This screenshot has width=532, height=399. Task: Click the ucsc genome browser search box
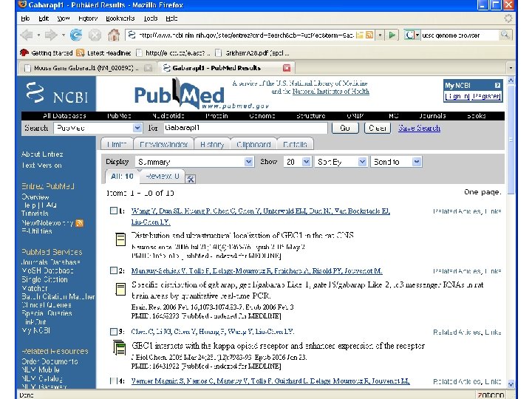(x=460, y=35)
